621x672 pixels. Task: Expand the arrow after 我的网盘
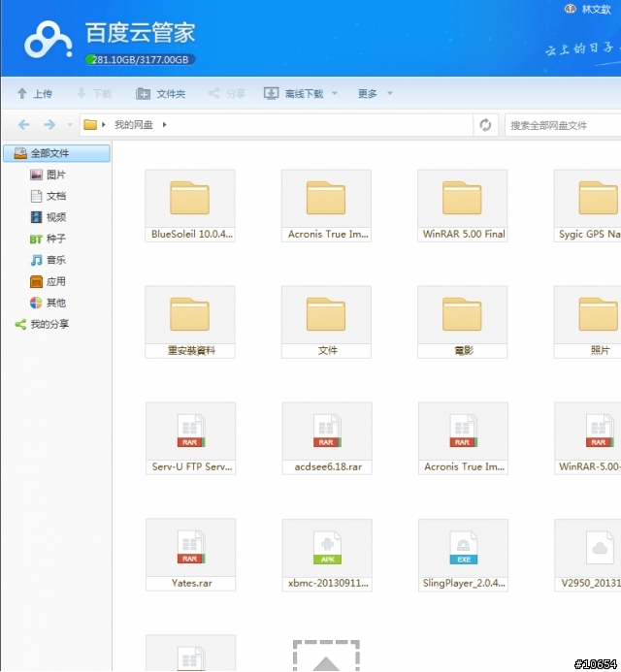[164, 125]
